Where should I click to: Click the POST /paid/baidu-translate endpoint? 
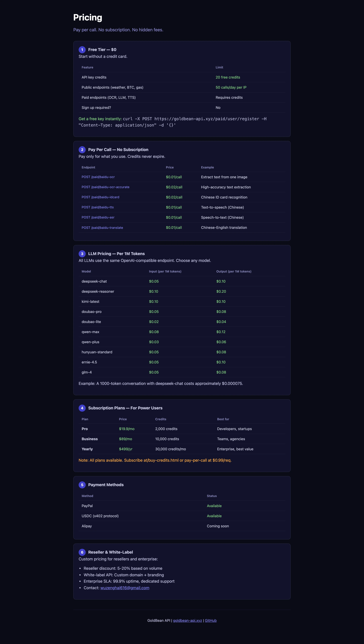coord(102,228)
